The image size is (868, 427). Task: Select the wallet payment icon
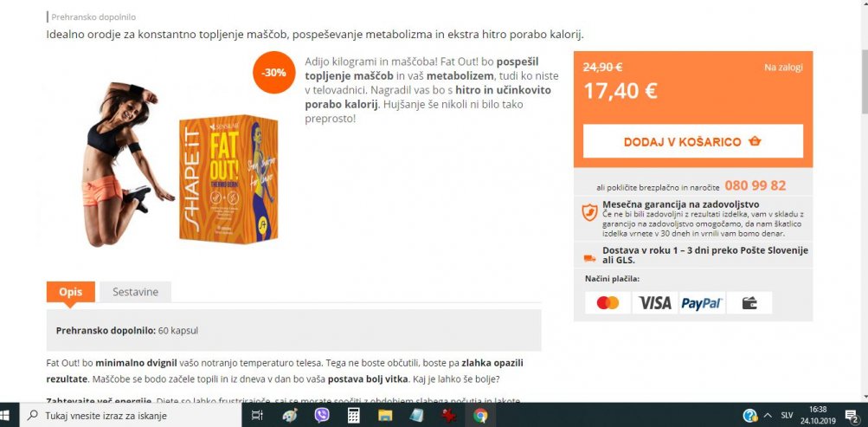pos(749,303)
